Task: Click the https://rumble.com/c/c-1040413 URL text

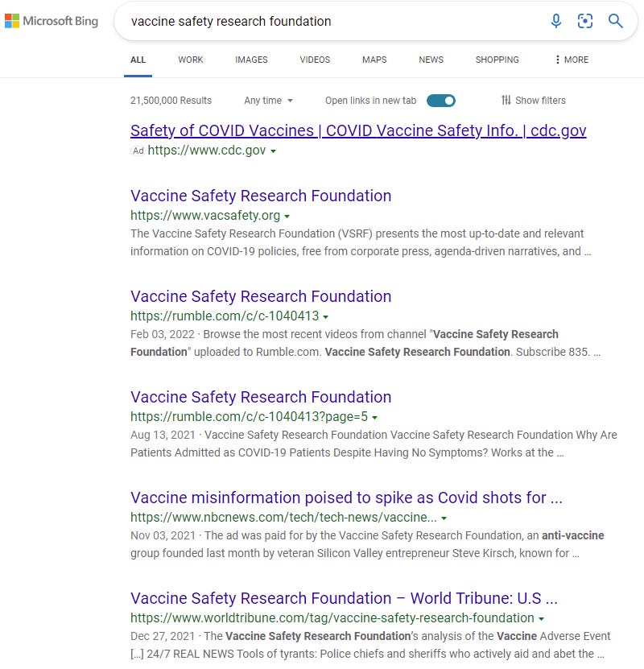Action: coord(225,316)
